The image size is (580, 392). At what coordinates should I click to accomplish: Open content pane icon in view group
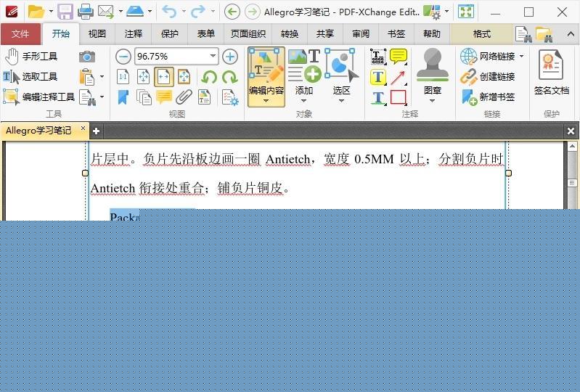coord(204,97)
